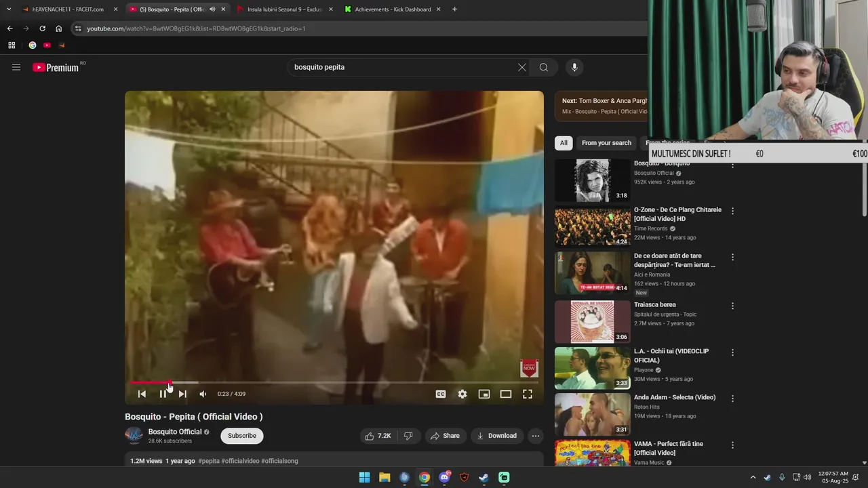Viewport: 868px width, 488px height.
Task: Toggle closed captions on player
Action: (x=441, y=394)
